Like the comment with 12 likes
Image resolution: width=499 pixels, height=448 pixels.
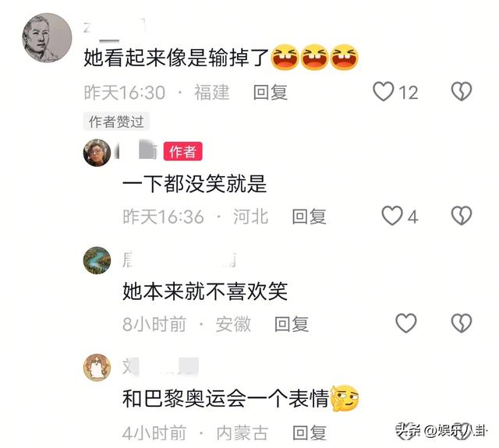point(384,92)
